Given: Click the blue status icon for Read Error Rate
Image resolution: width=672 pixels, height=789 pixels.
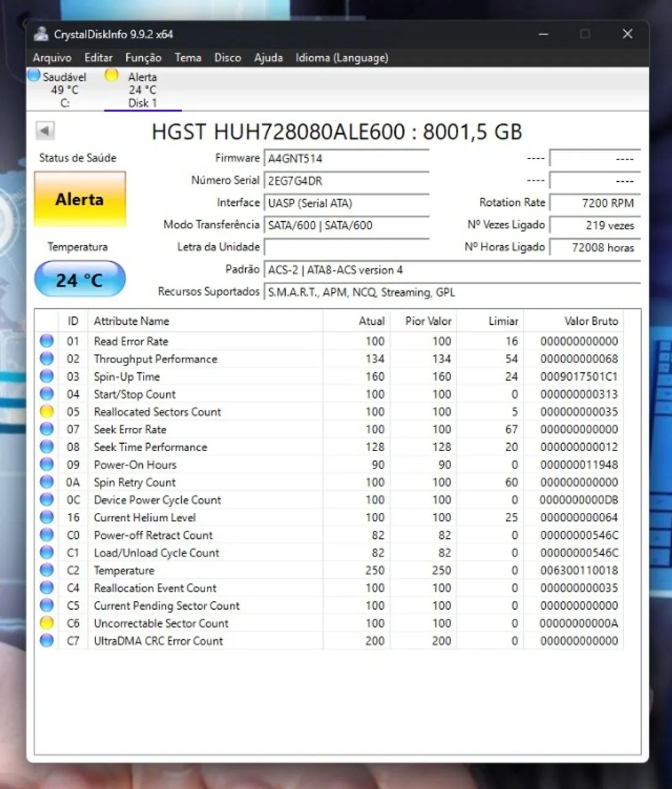Looking at the screenshot, I should [x=47, y=341].
